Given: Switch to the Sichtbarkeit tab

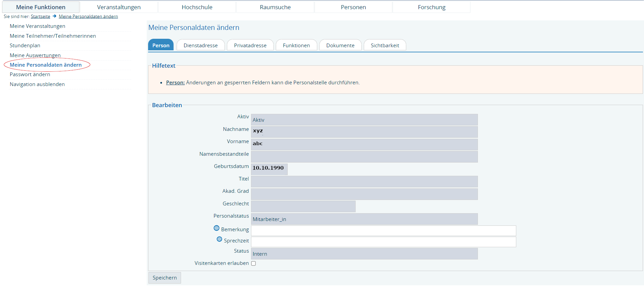Looking at the screenshot, I should point(385,45).
